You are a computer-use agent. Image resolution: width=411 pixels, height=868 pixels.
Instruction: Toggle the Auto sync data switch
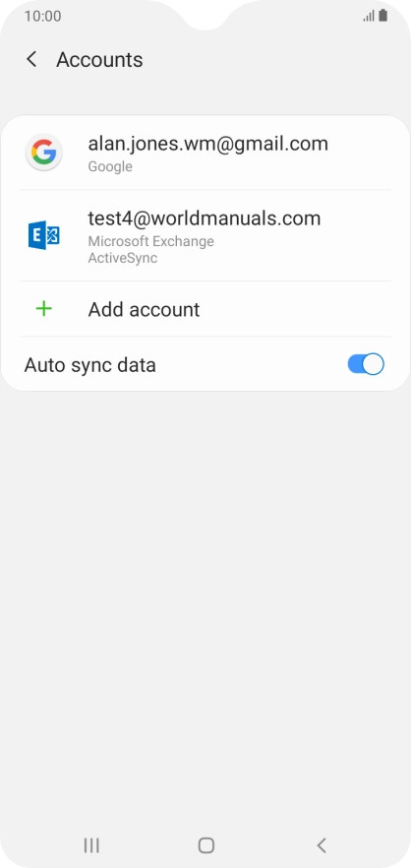pyautogui.click(x=366, y=364)
